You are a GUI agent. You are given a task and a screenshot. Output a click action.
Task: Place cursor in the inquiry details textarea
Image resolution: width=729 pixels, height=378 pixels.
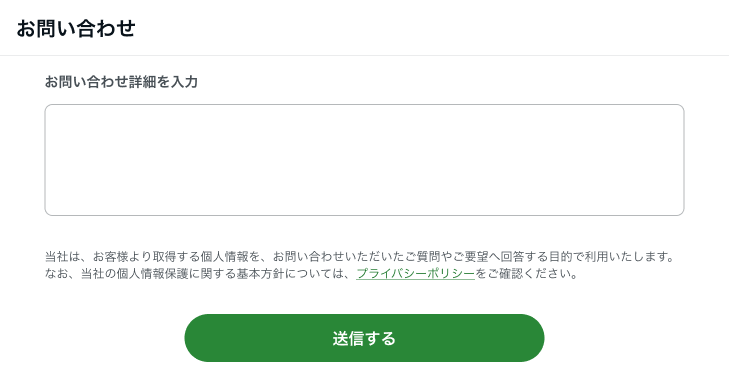point(364,160)
